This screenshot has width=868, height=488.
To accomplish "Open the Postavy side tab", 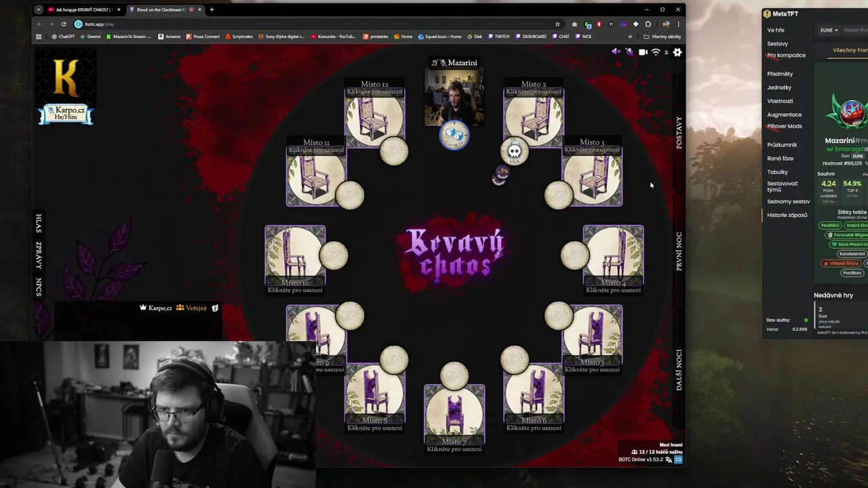I will [679, 133].
